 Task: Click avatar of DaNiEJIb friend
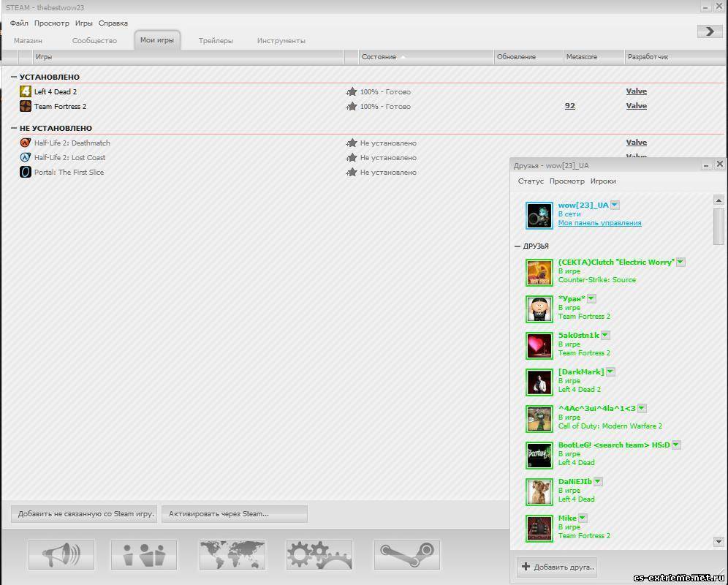(x=539, y=492)
